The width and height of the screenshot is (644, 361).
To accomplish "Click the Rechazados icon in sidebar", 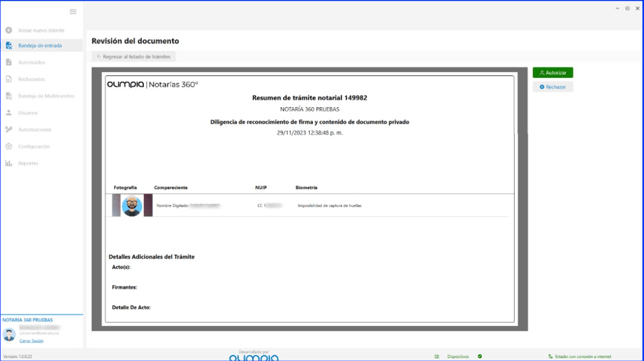I will (9, 79).
